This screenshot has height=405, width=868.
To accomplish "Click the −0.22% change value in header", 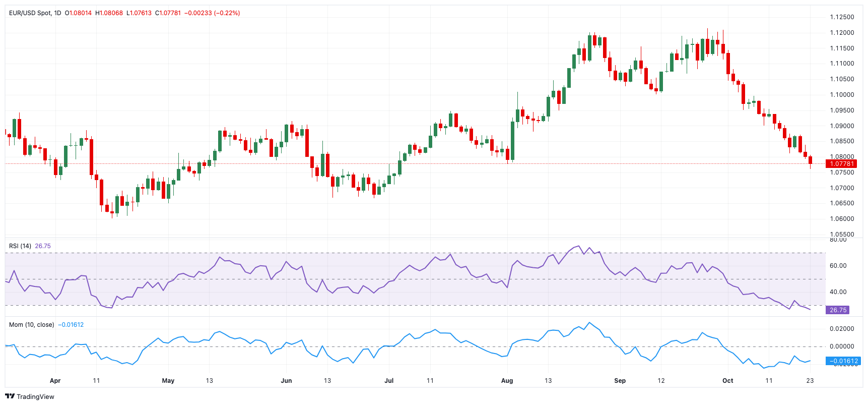I will (x=227, y=13).
